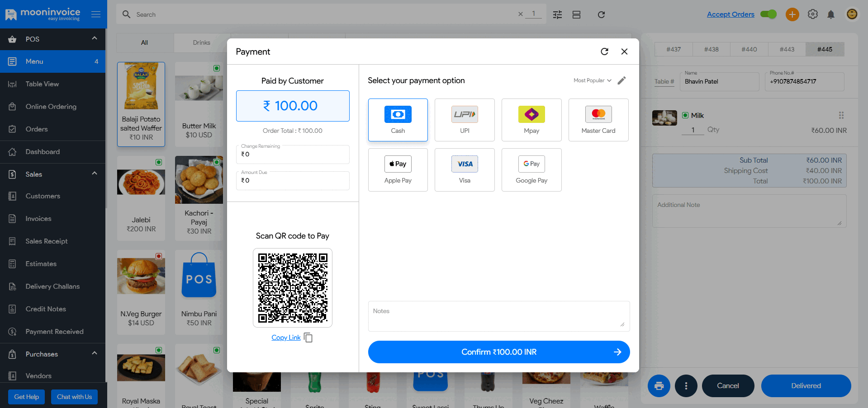Choose Google Pay payment option

531,170
